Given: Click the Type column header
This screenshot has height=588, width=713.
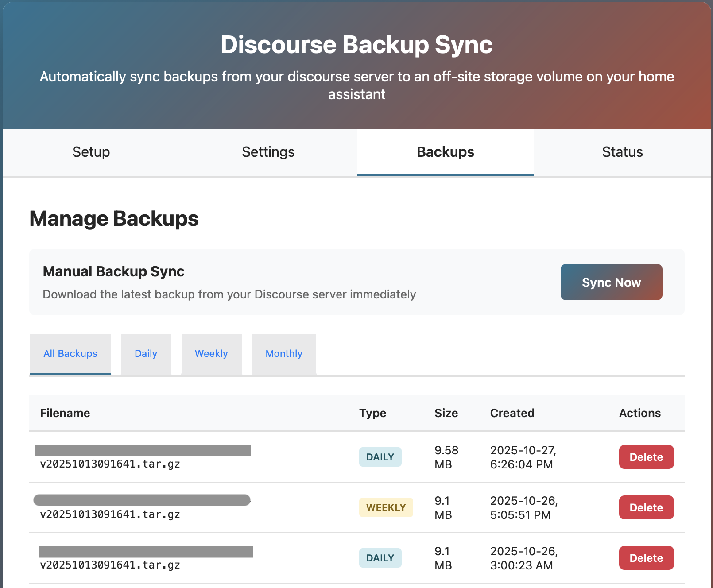Looking at the screenshot, I should [x=372, y=413].
